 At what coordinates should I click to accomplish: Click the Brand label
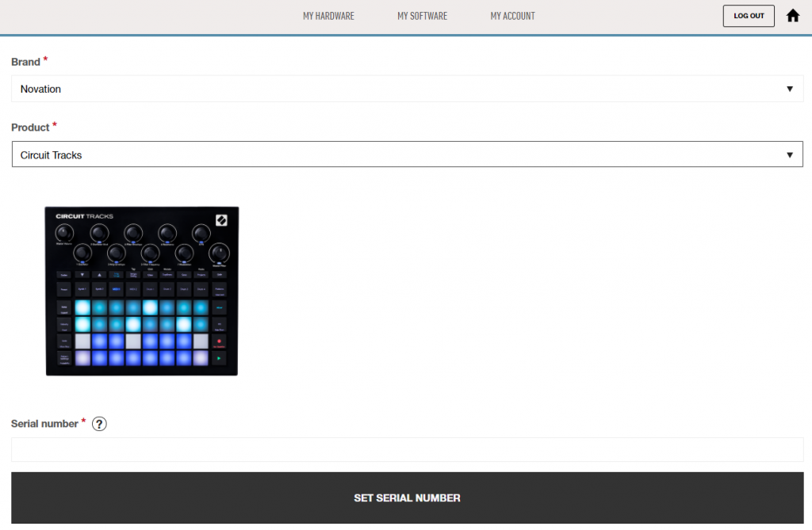click(24, 61)
